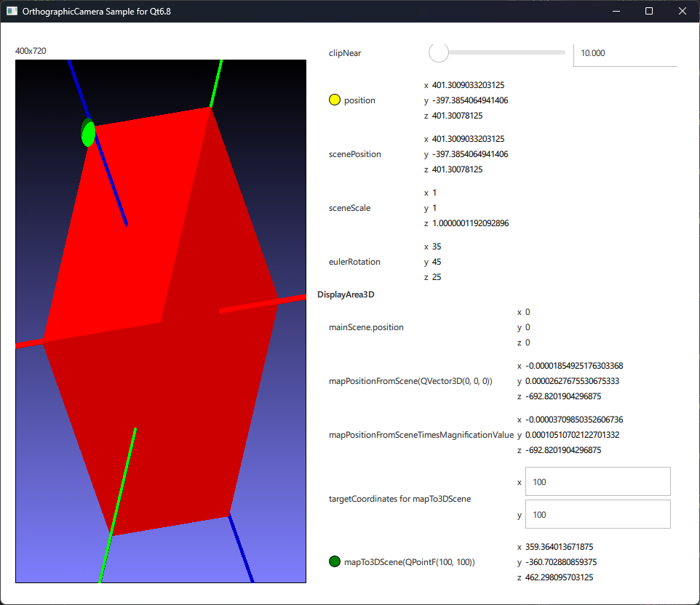Click the mainScene.position label

coord(366,327)
